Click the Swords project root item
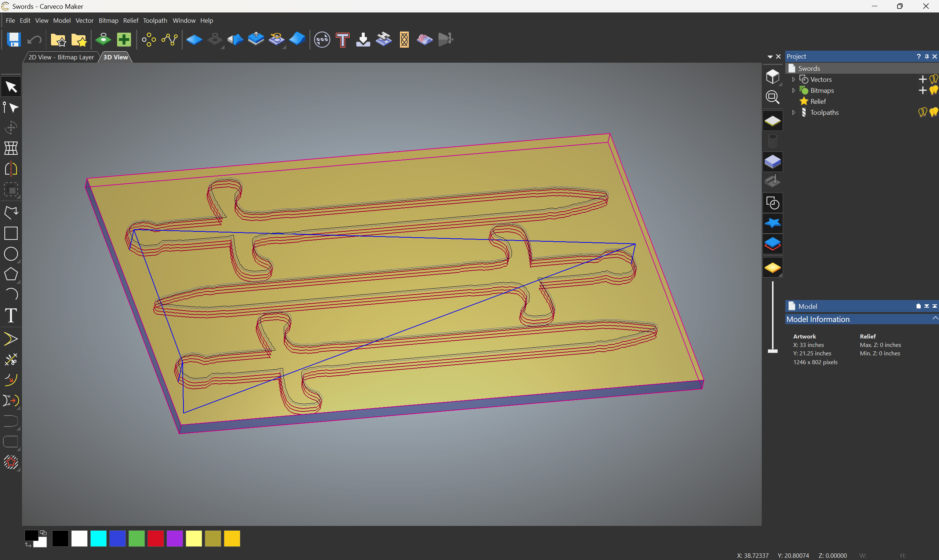The height and width of the screenshot is (560, 939). (809, 68)
